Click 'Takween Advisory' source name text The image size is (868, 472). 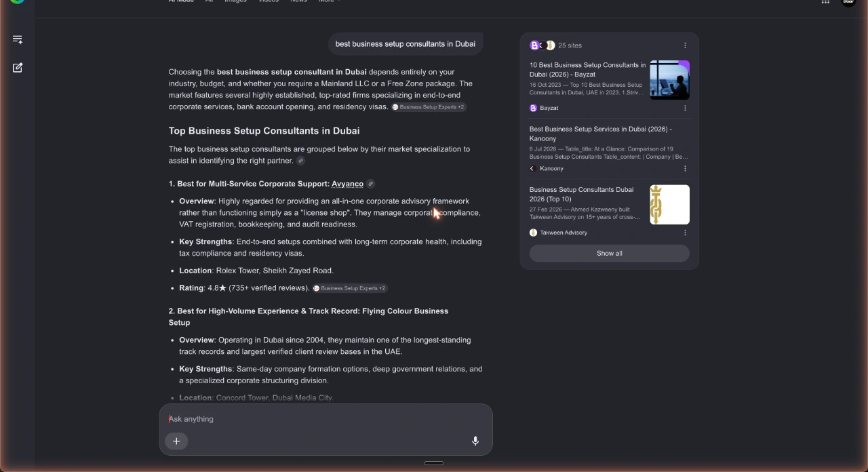564,233
